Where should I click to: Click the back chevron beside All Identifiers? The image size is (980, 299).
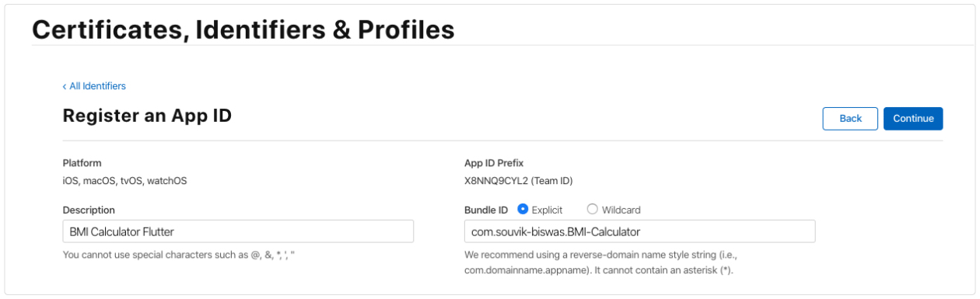[65, 86]
